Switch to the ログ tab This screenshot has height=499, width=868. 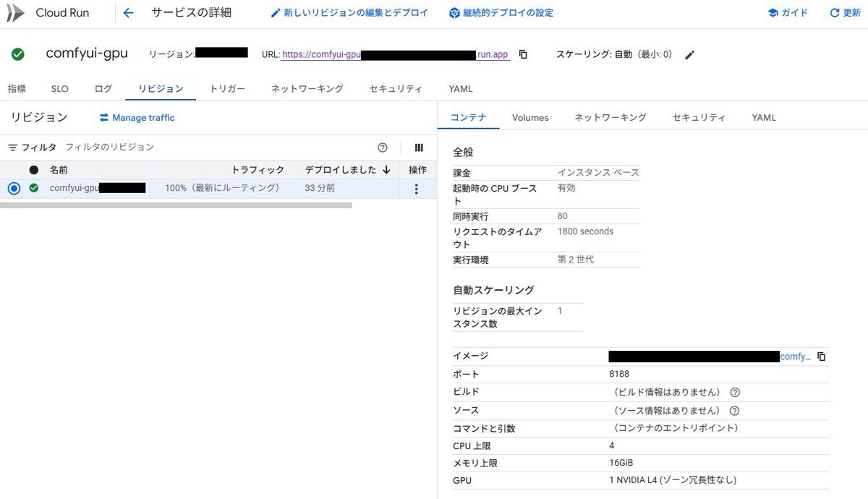[103, 89]
